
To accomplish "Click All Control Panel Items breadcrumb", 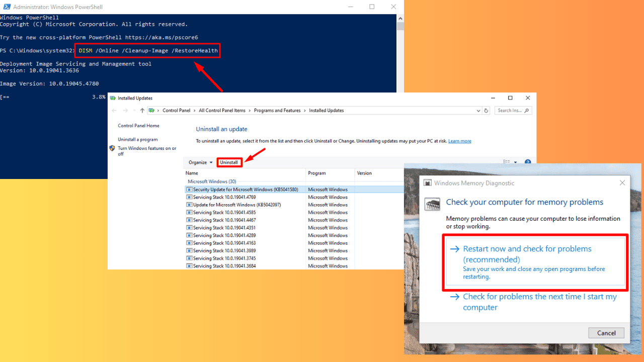I will point(221,111).
